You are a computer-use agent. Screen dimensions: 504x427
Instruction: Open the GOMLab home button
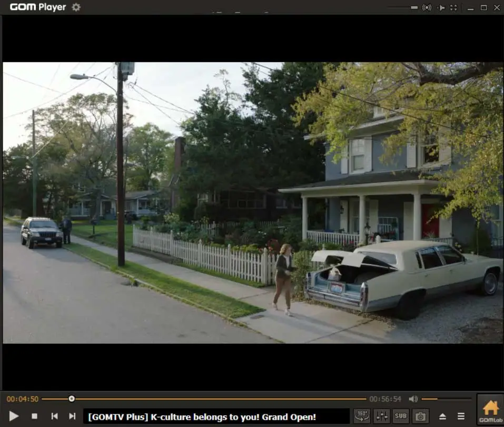(x=490, y=410)
